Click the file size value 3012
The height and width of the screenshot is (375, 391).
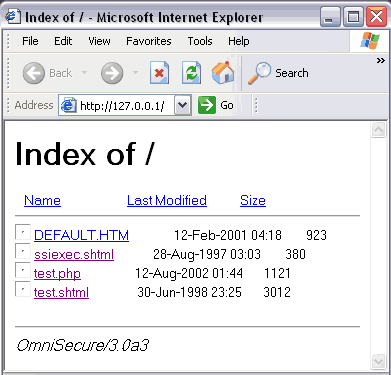277,292
